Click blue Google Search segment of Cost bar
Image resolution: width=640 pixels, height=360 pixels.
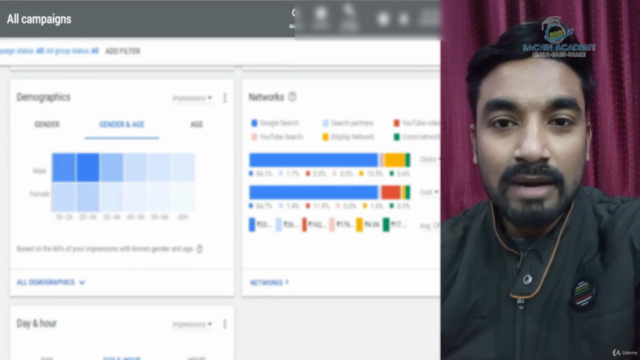(x=313, y=192)
